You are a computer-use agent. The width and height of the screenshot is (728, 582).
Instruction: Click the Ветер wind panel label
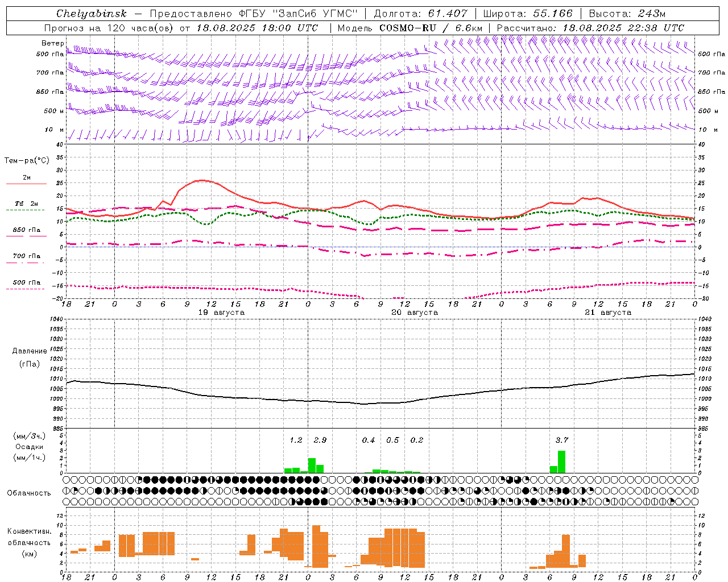[x=52, y=43]
